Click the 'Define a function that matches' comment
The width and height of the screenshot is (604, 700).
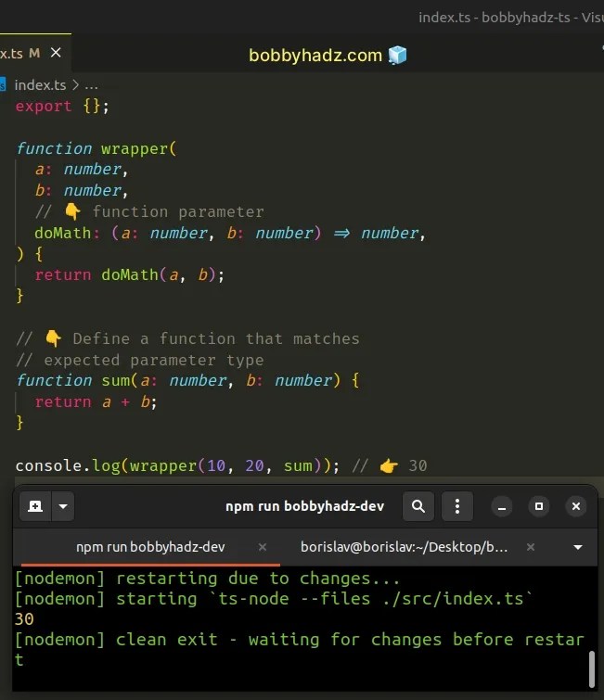point(187,338)
